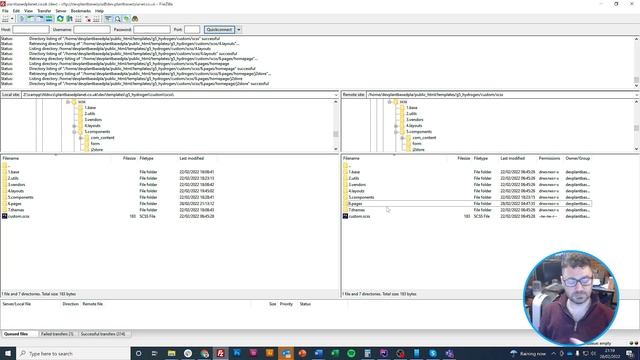The image size is (640, 360).
Task: Toggle synchronized browsing
Action: point(127,19)
